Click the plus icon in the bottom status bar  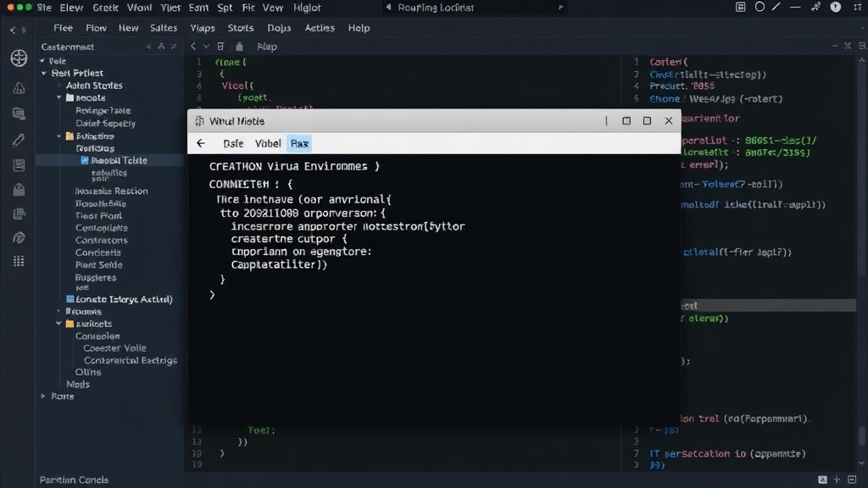click(x=837, y=480)
